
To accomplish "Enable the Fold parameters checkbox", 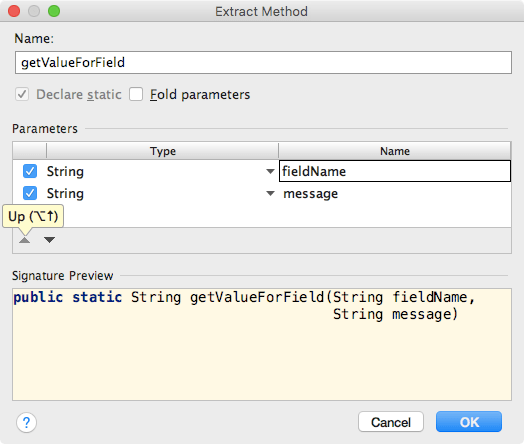I will tap(136, 94).
